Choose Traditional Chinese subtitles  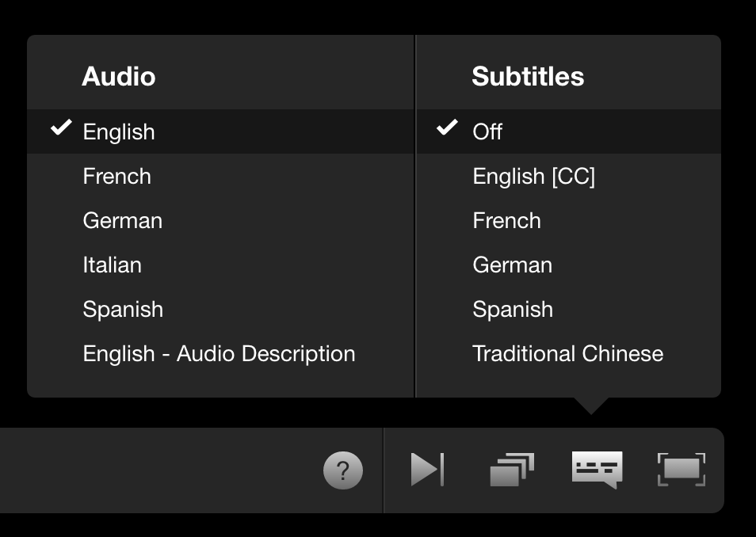[x=567, y=353]
